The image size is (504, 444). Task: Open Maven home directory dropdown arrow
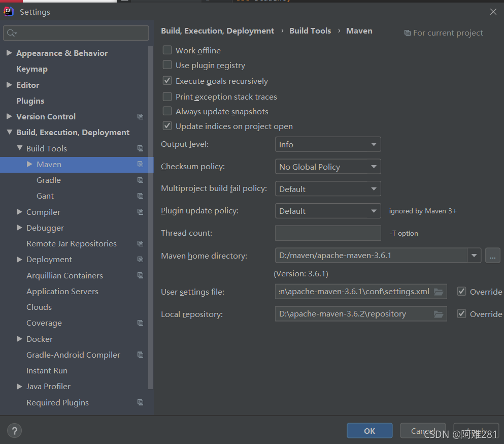pos(474,256)
